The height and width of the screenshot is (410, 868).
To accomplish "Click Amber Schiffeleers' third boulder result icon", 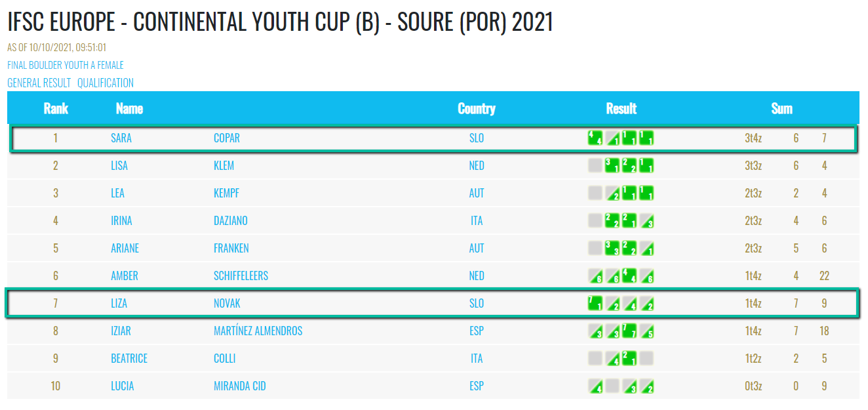I will click(629, 276).
